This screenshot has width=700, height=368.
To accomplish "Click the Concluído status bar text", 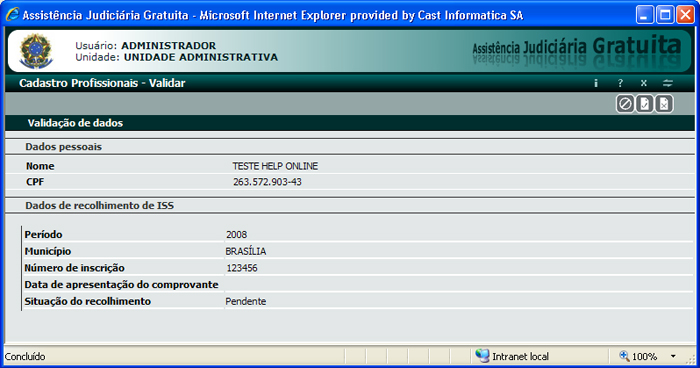I will pos(25,356).
